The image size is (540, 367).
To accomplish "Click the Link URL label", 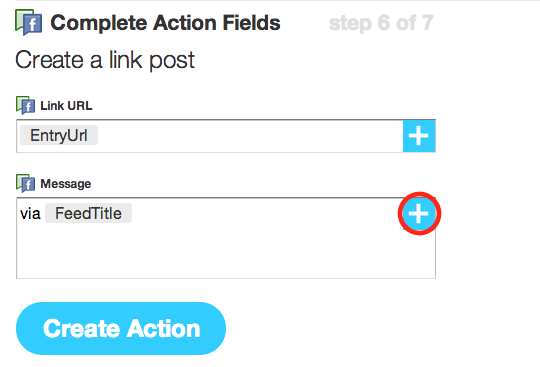I will 66,106.
